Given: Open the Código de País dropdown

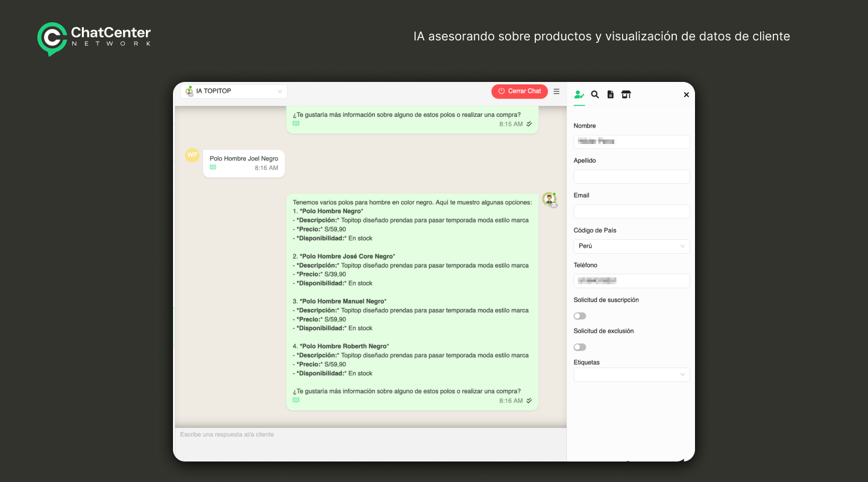Looking at the screenshot, I should click(632, 246).
